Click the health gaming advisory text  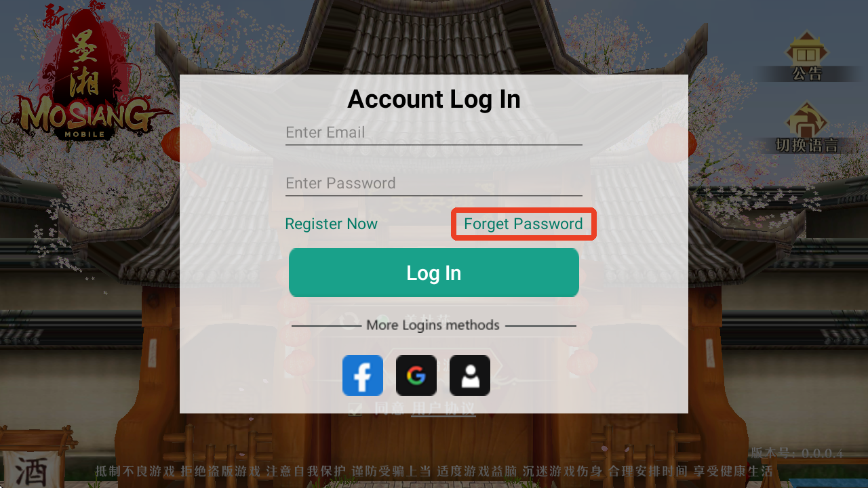coord(434,471)
